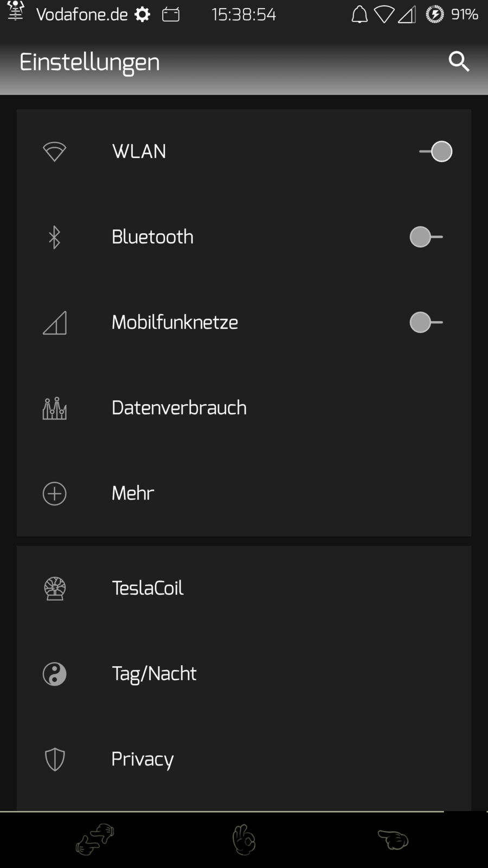This screenshot has height=868, width=488.
Task: Open the Tag/Nacht settings entry
Action: click(154, 674)
